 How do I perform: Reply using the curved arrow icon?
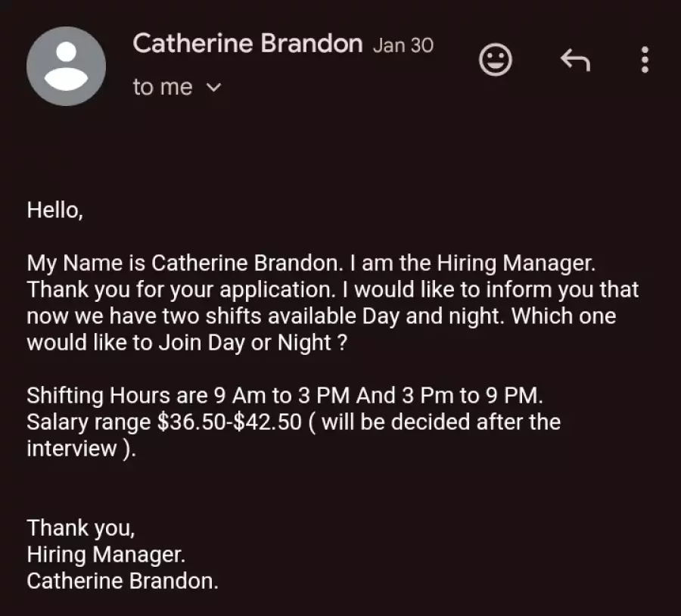point(575,60)
